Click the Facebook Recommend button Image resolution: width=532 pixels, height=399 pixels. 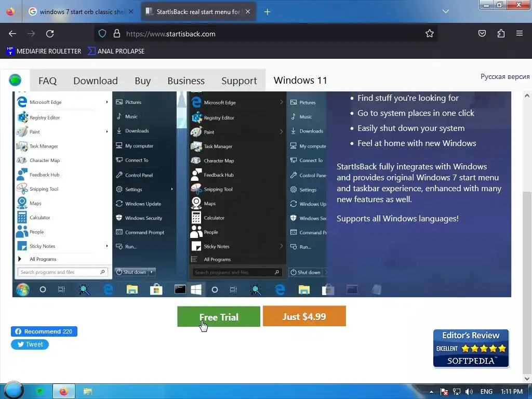[44, 331]
